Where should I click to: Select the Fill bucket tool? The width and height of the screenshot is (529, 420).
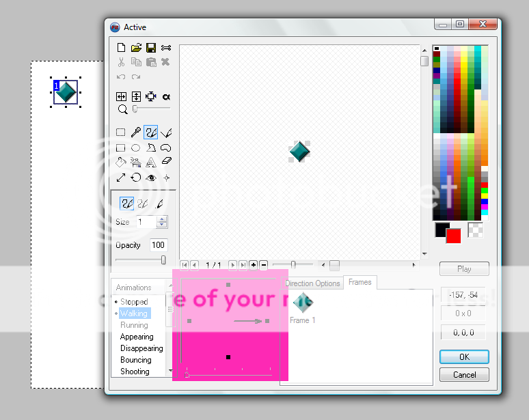pyautogui.click(x=121, y=162)
